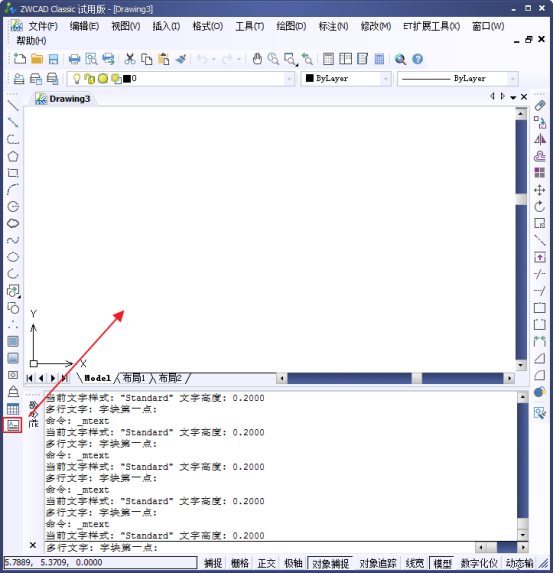This screenshot has height=573, width=554.
Task: Expand the ByLayer color dropdown
Action: coord(386,79)
